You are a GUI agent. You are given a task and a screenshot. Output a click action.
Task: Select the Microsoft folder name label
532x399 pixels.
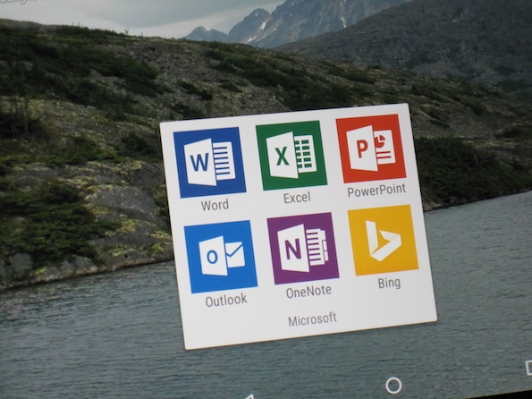(312, 319)
